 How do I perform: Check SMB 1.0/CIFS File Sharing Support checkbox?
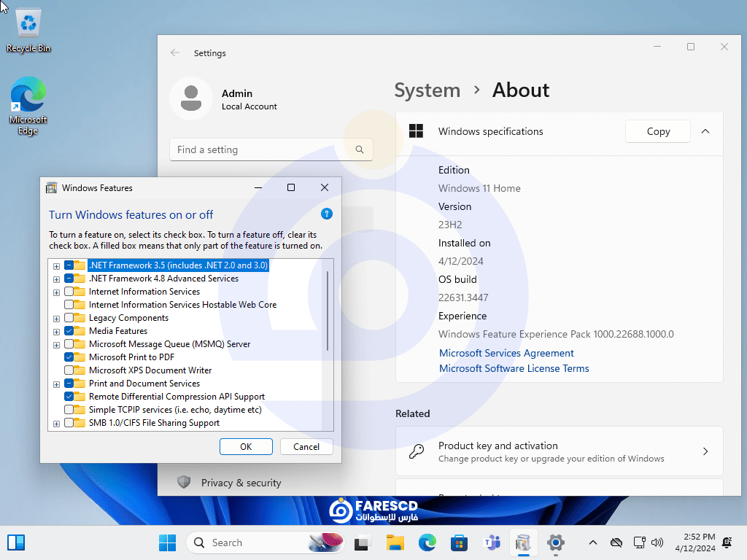[69, 423]
